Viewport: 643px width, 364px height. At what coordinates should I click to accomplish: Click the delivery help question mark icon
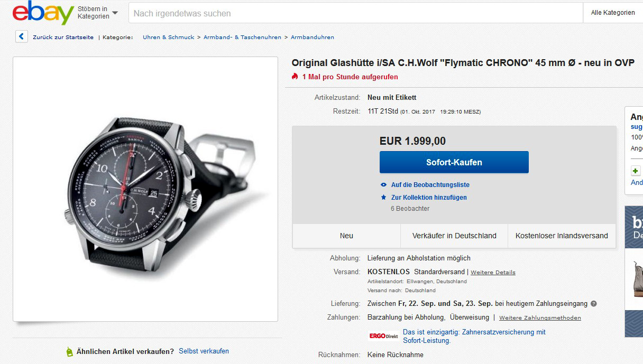coord(594,304)
